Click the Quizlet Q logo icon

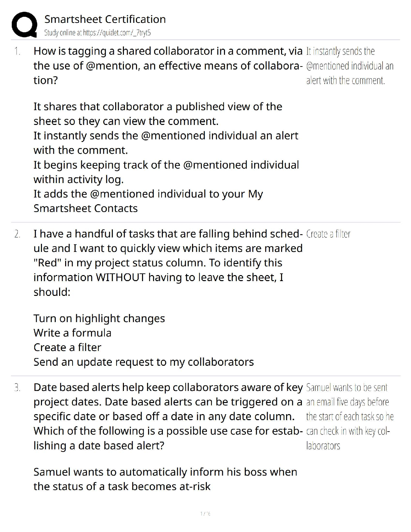[x=24, y=25]
